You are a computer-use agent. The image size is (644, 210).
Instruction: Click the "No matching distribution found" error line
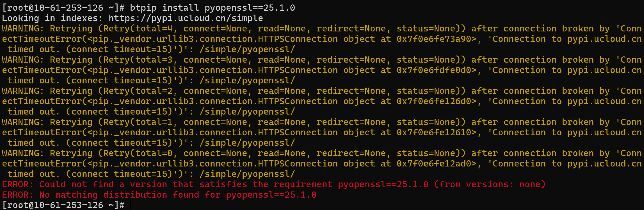pyautogui.click(x=159, y=195)
